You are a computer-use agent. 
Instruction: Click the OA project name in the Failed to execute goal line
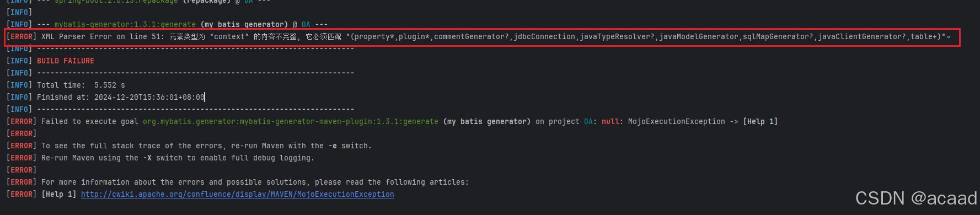tap(588, 121)
